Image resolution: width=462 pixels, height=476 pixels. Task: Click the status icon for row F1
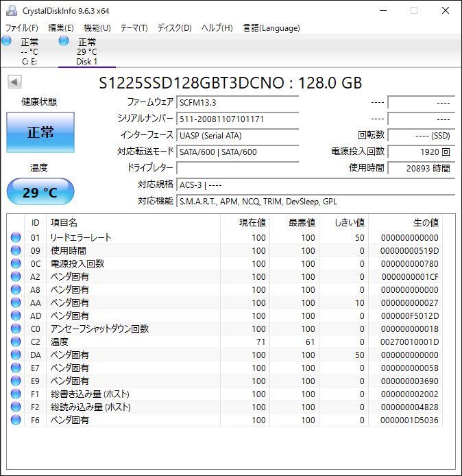(16, 394)
